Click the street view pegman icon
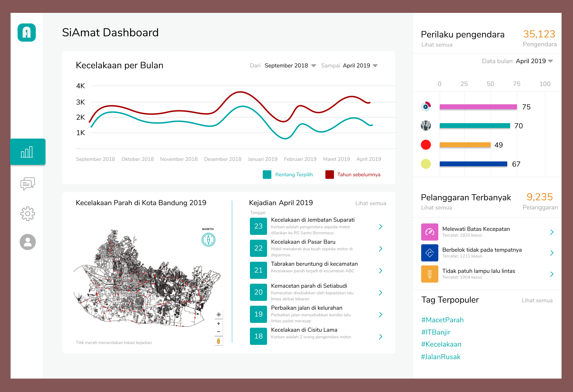Viewport: 573px width, 392px height. point(219,341)
